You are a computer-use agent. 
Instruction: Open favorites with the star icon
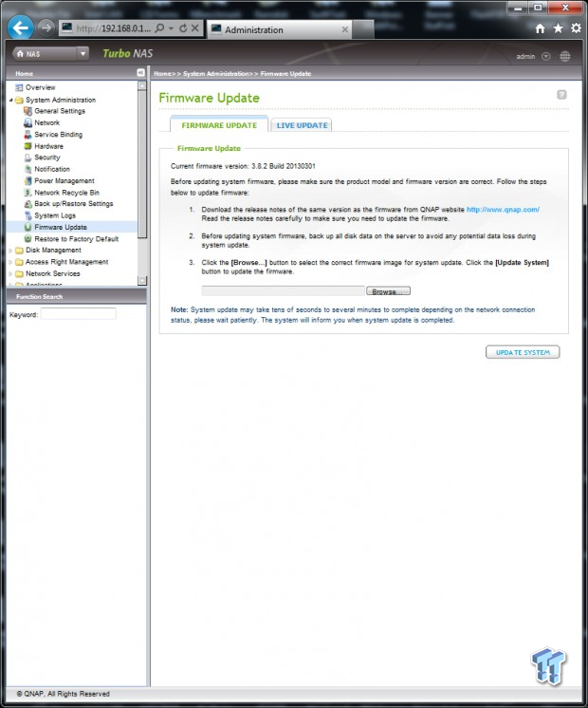point(559,28)
